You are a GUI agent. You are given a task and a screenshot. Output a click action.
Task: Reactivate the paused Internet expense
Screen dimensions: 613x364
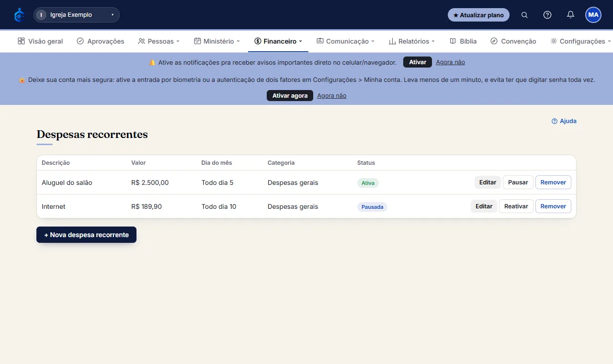(516, 206)
